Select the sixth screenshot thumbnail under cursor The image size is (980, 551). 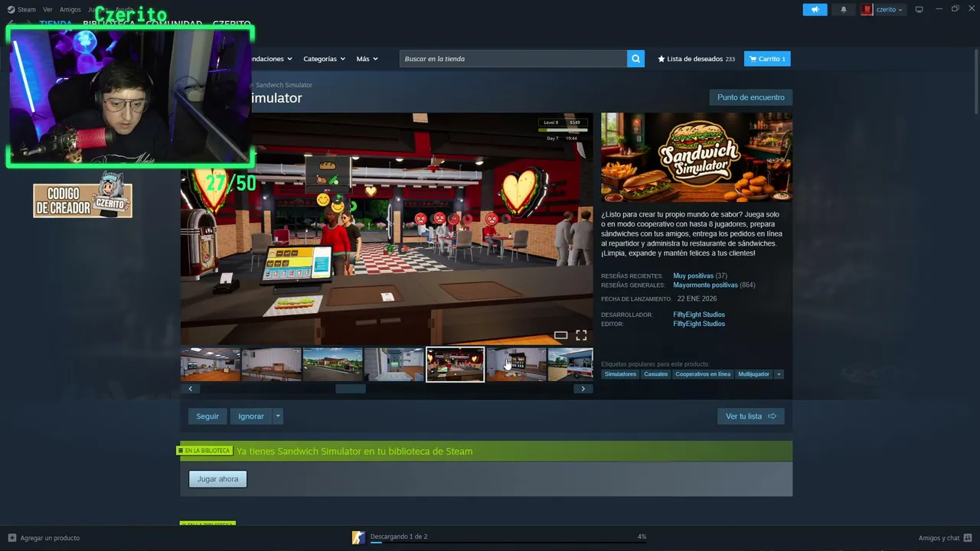coord(517,364)
